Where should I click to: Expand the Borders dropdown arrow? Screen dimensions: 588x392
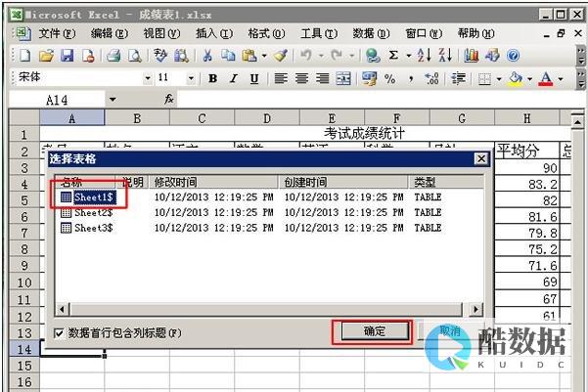click(499, 79)
